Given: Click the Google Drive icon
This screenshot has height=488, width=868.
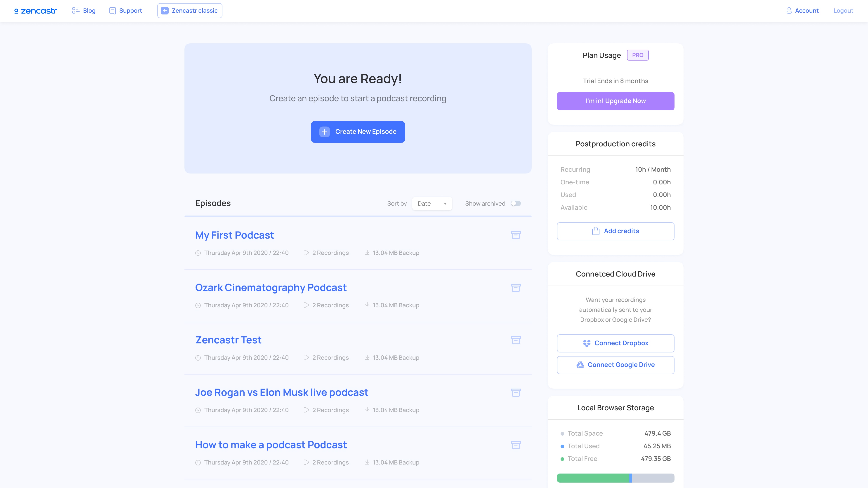Looking at the screenshot, I should [x=580, y=365].
